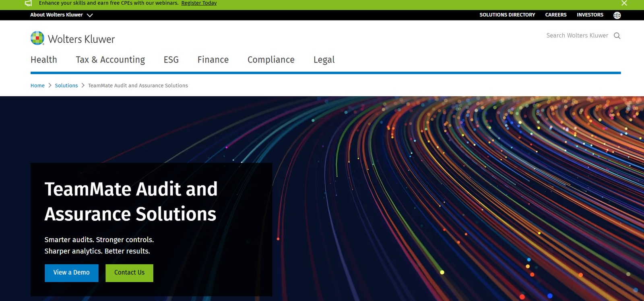Select Tax & Accounting menu
This screenshot has width=644, height=301.
pos(110,60)
